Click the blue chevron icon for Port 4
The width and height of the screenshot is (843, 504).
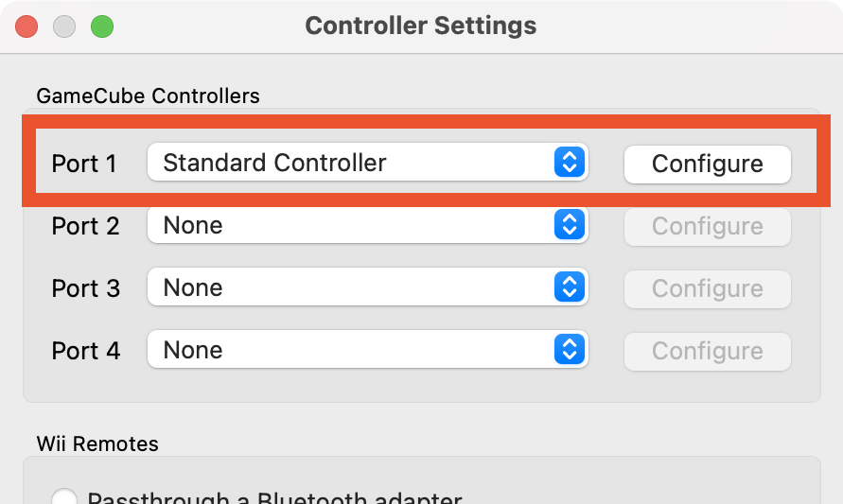pyautogui.click(x=570, y=349)
